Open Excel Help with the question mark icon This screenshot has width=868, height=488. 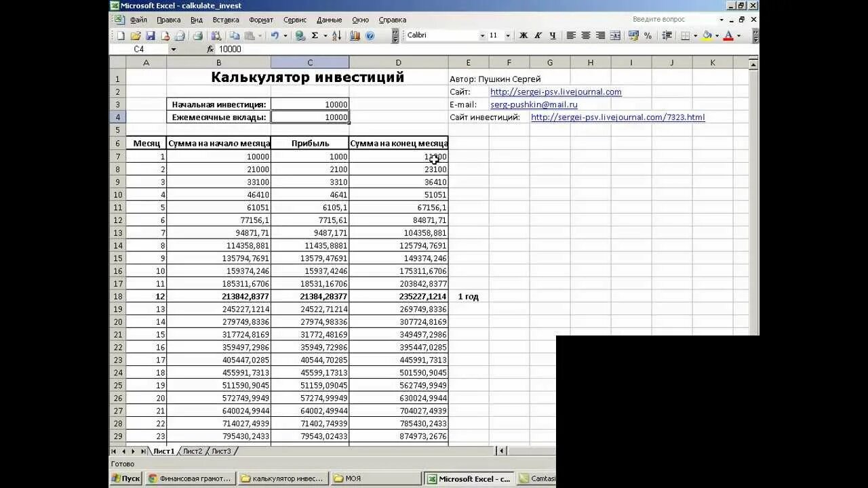(370, 35)
